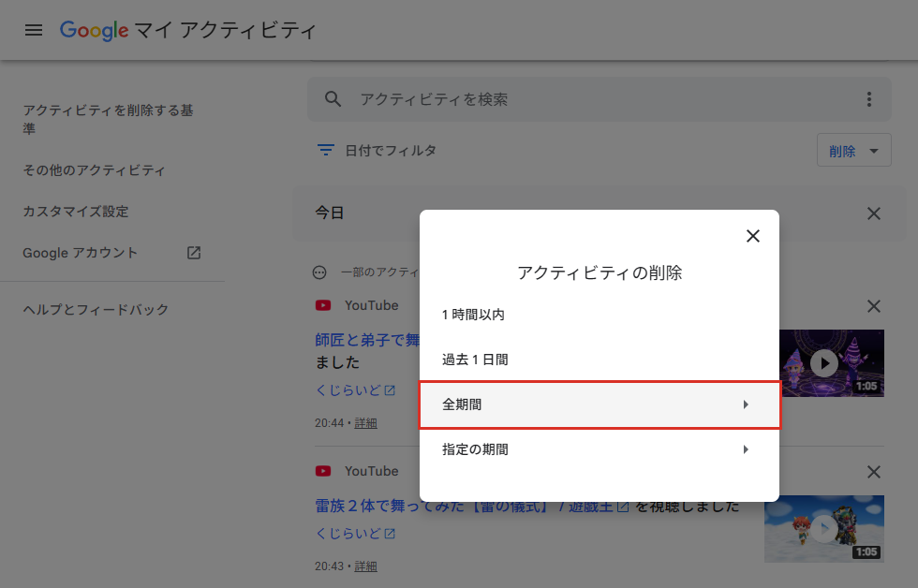Image resolution: width=918 pixels, height=588 pixels.
Task: Click the 今日 date heading
Action: [x=330, y=213]
